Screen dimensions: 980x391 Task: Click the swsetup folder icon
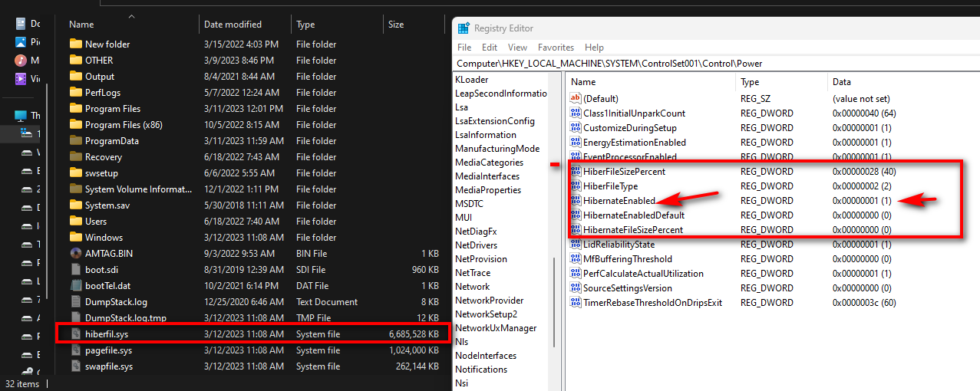coord(75,172)
